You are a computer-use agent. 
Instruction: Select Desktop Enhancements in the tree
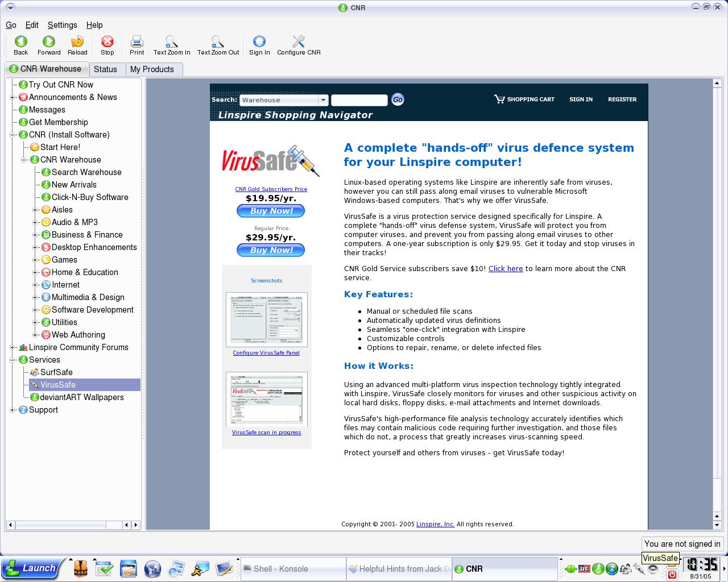(94, 247)
